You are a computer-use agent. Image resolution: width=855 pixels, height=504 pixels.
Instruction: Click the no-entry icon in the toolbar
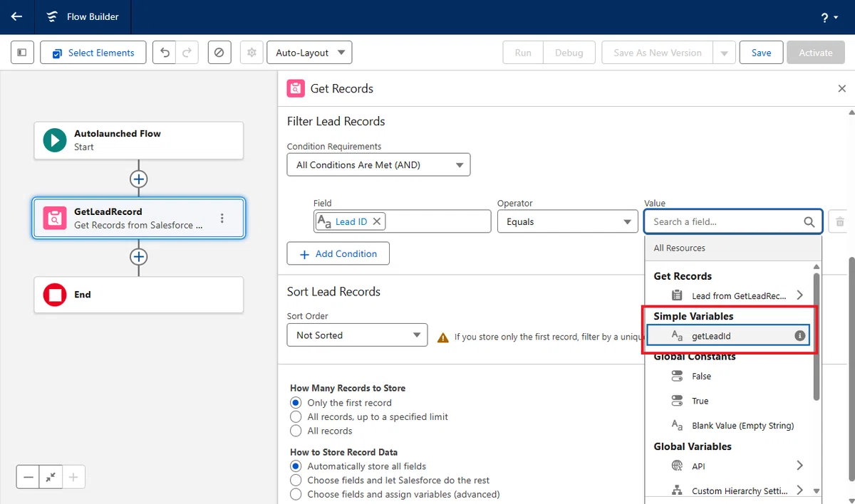coord(219,53)
